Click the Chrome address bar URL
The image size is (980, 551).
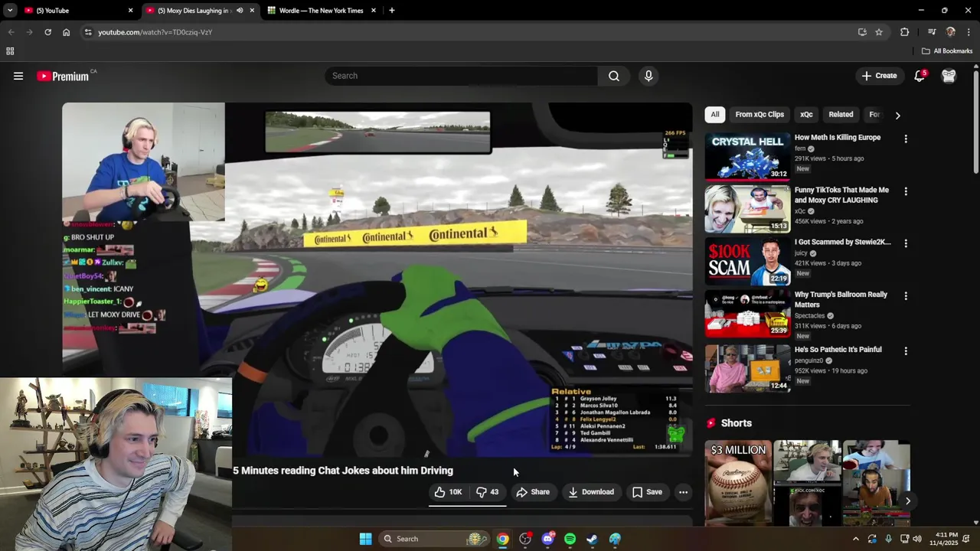(155, 32)
